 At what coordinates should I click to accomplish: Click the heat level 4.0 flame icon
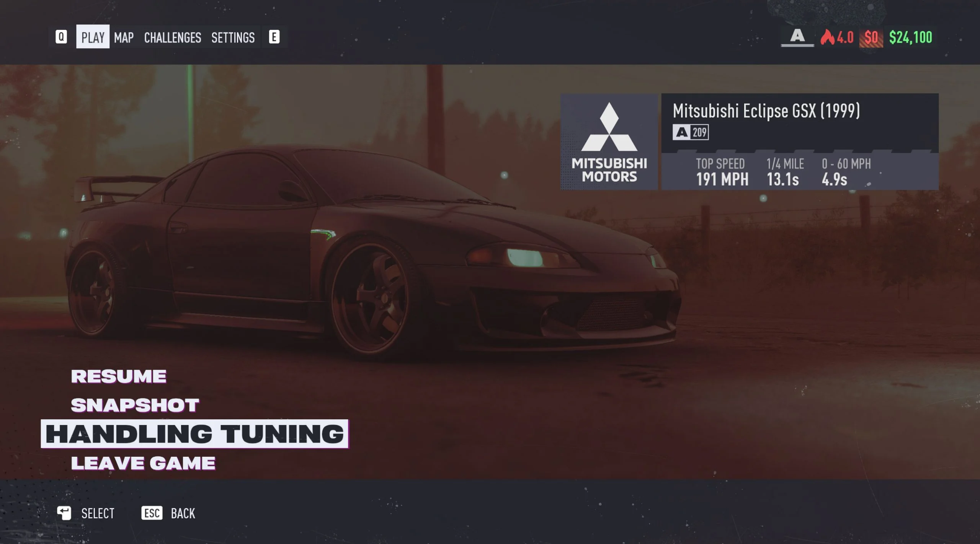coord(826,36)
